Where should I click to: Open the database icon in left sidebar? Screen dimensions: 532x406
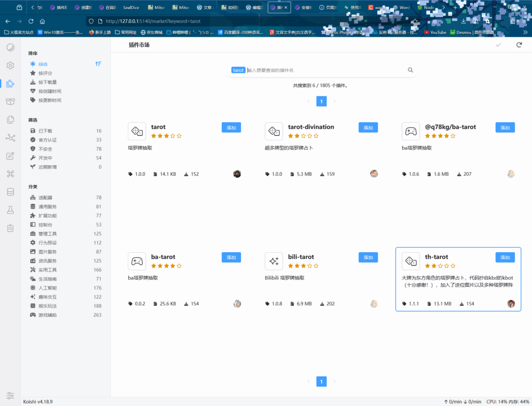[x=10, y=192]
